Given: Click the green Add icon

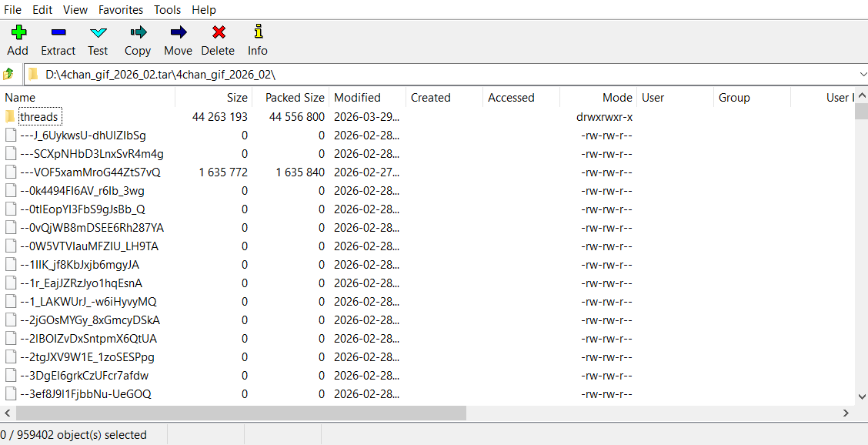Looking at the screenshot, I should (18, 32).
